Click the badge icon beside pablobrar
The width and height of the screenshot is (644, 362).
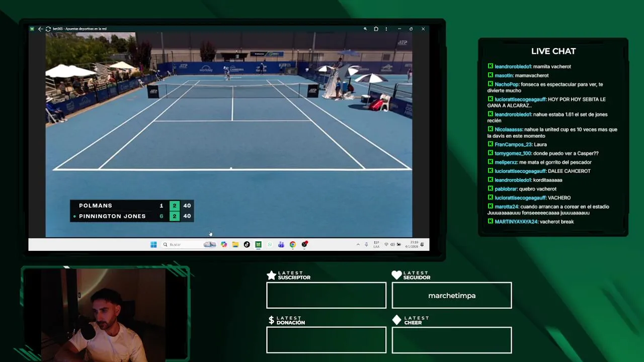coord(491,189)
